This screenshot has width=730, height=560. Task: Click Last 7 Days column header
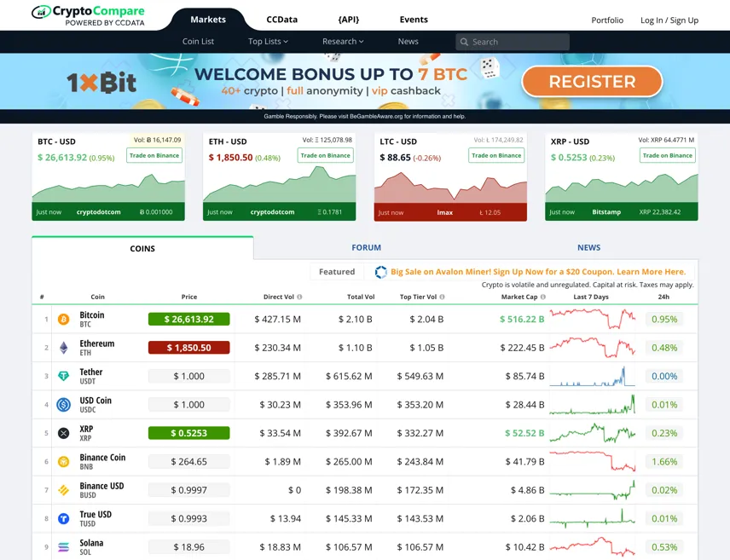[591, 297]
